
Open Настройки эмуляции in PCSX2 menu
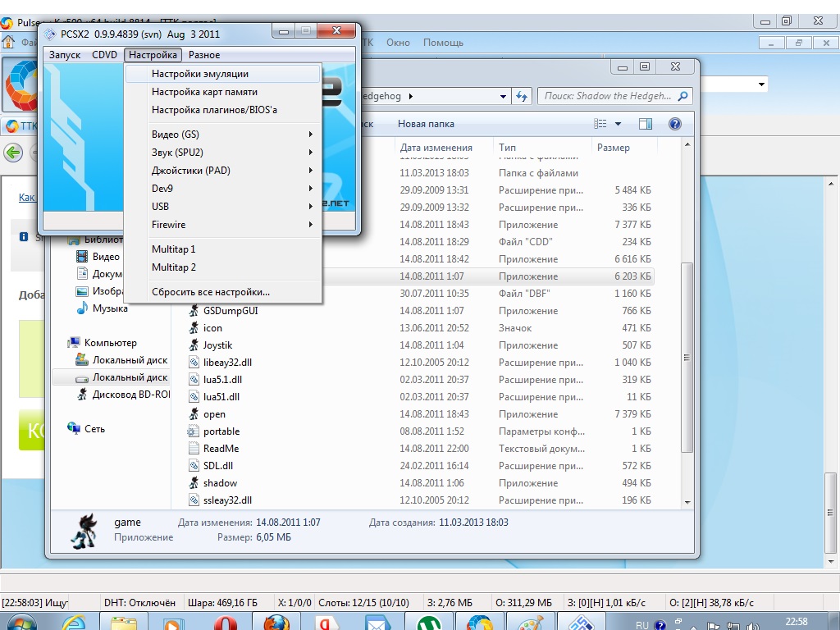pyautogui.click(x=223, y=74)
